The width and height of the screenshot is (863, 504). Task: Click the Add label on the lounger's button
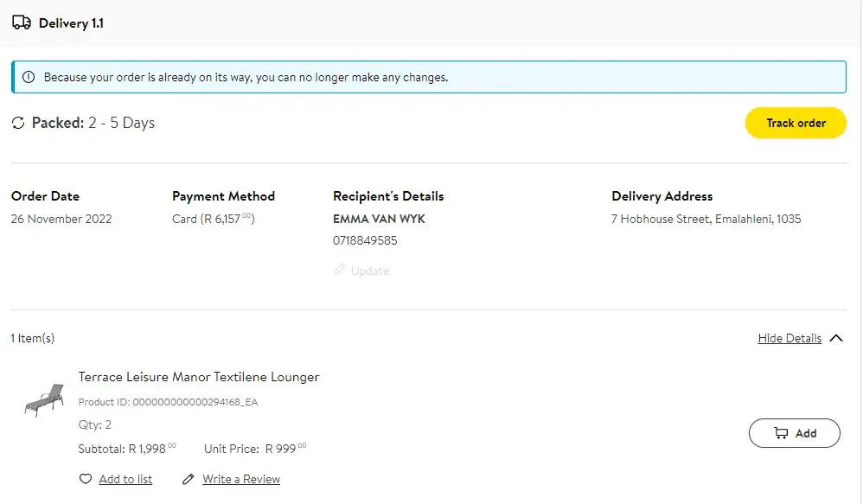point(806,433)
